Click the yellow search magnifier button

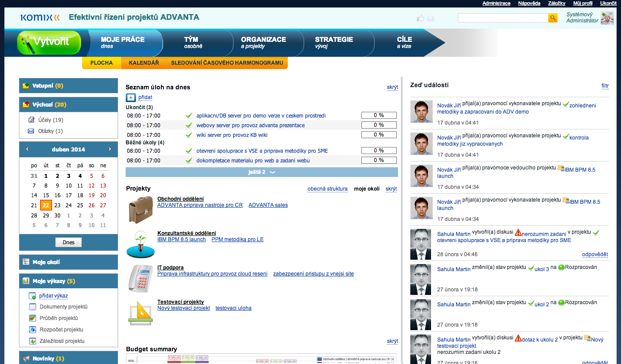click(x=553, y=18)
